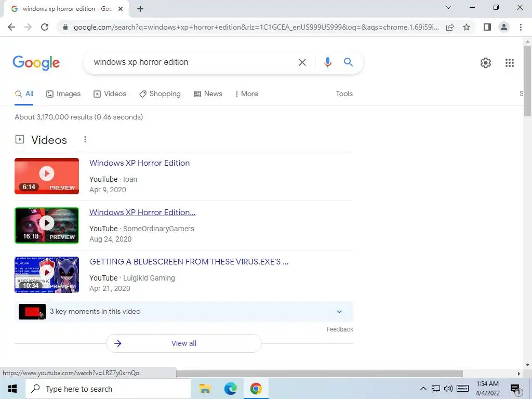Switch to Shopping results
The image size is (532, 399).
coord(160,94)
